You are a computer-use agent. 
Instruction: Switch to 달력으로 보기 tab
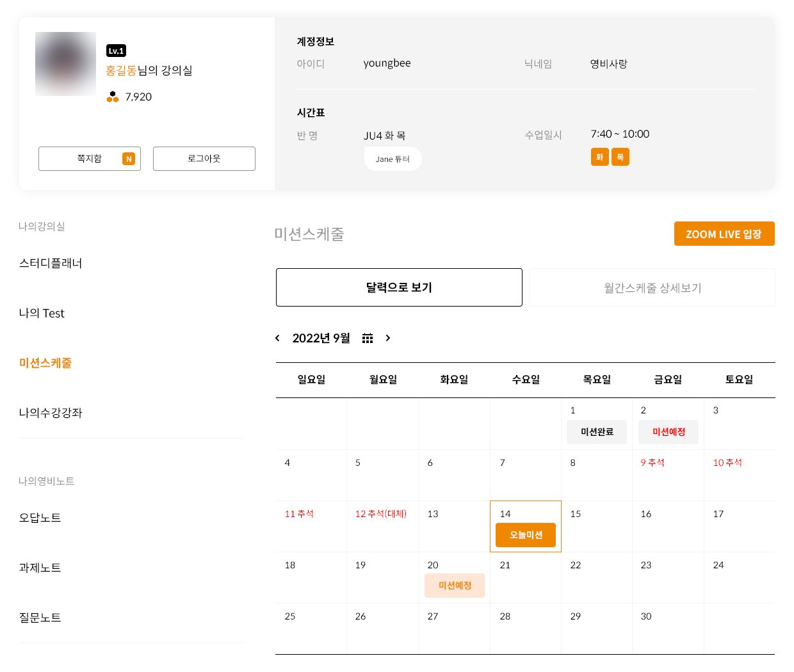[399, 287]
